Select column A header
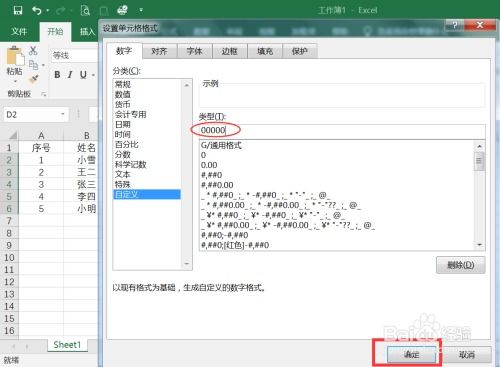The height and width of the screenshot is (367, 500). pyautogui.click(x=41, y=135)
